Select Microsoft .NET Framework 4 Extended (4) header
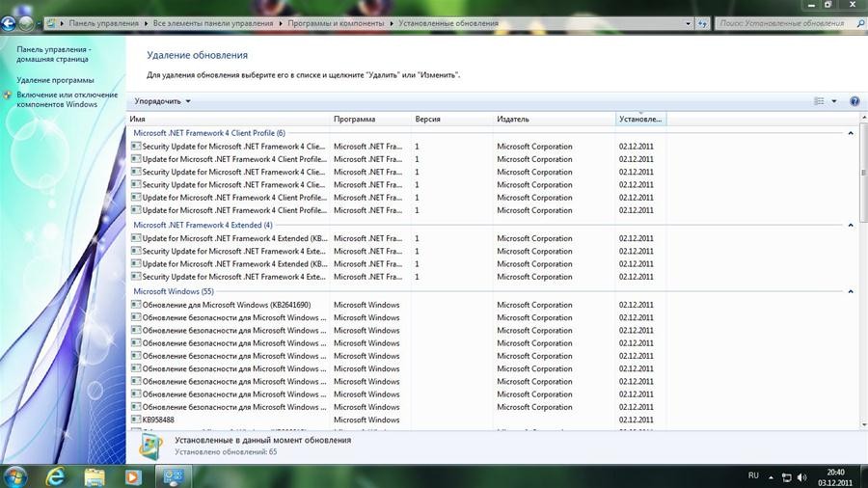868x488 pixels. [x=203, y=225]
